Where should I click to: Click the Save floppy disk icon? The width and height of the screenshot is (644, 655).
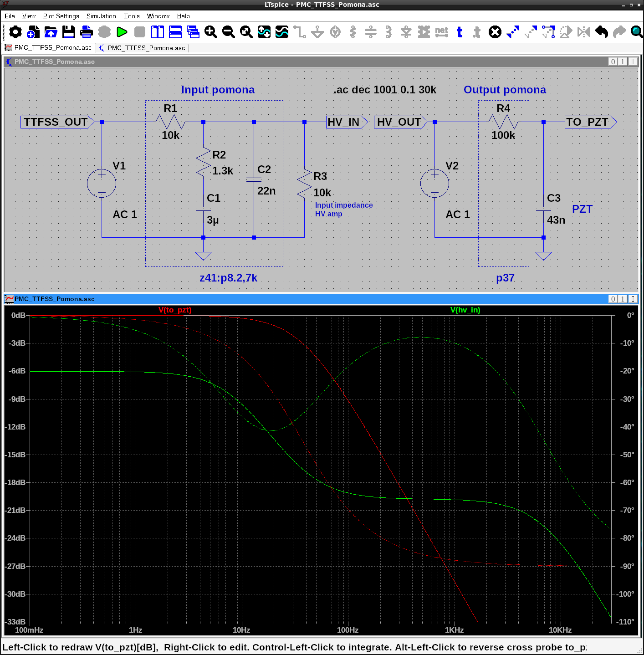coord(69,32)
